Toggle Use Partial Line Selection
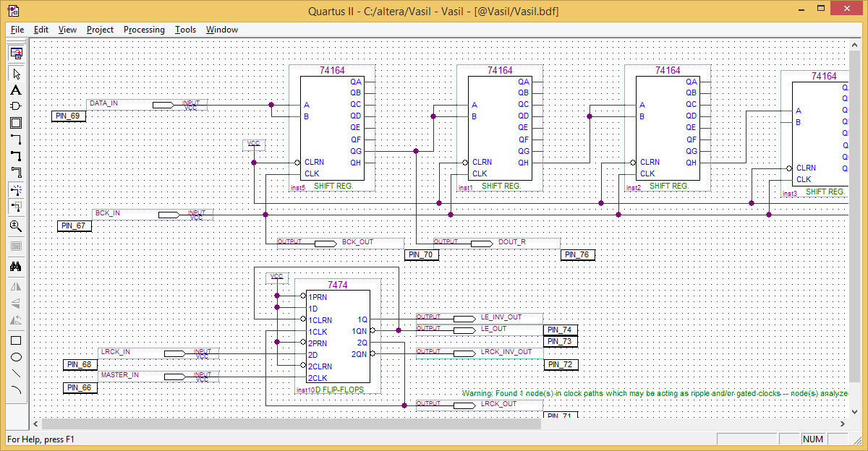The width and height of the screenshot is (868, 451). point(16,207)
